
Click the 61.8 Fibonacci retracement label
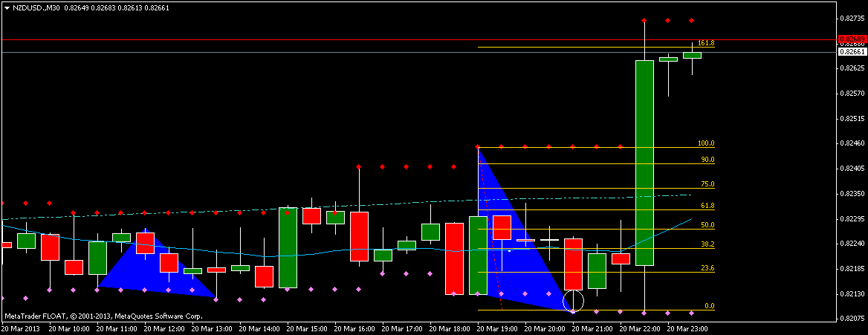coord(708,206)
